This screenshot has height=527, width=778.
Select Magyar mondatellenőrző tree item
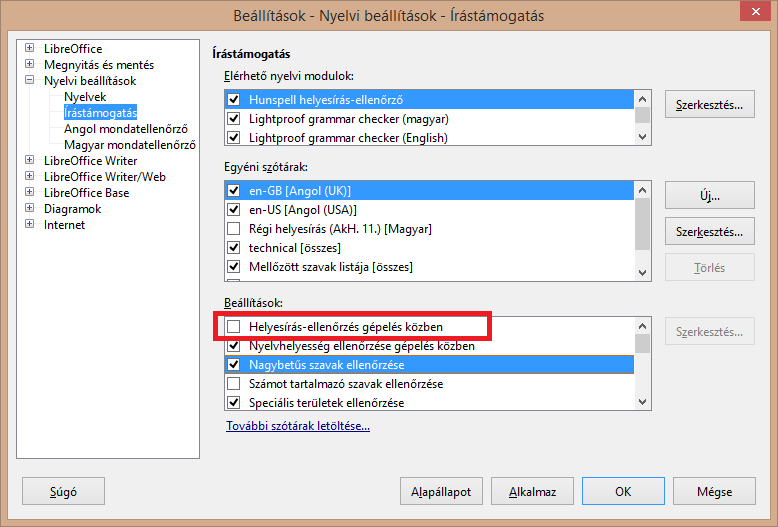[130, 145]
